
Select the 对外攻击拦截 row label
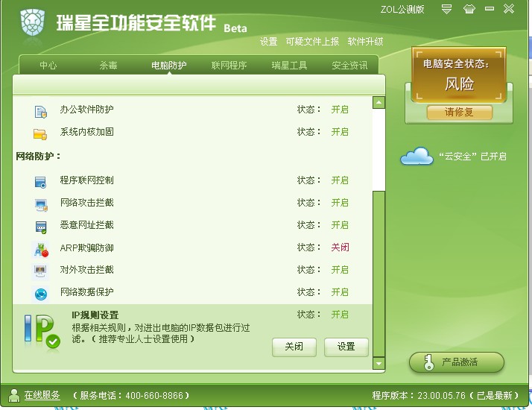tap(87, 270)
